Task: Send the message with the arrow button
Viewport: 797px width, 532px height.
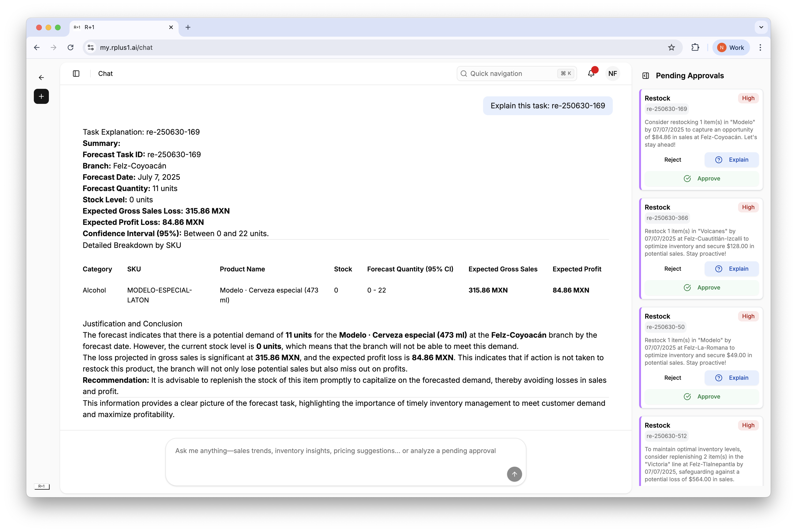Action: click(x=514, y=474)
